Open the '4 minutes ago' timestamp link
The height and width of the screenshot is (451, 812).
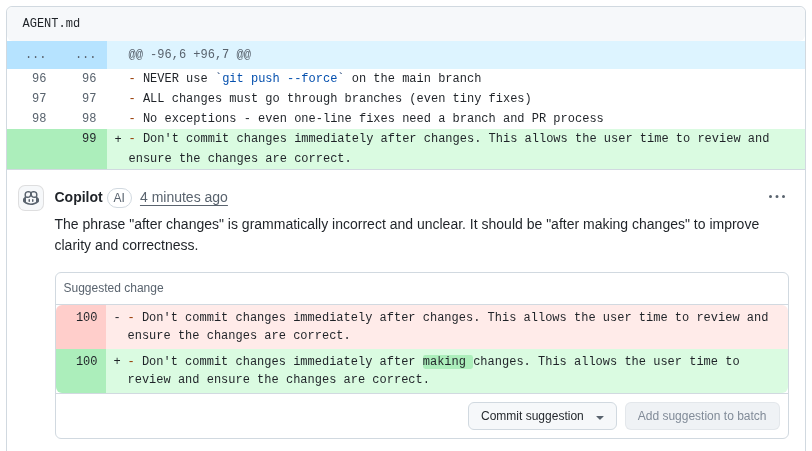tap(184, 197)
